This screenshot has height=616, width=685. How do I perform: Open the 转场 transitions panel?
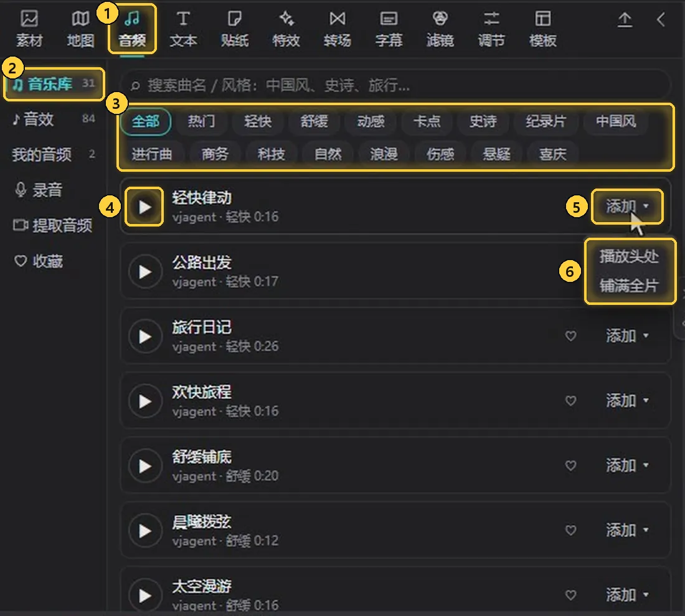coord(338,29)
